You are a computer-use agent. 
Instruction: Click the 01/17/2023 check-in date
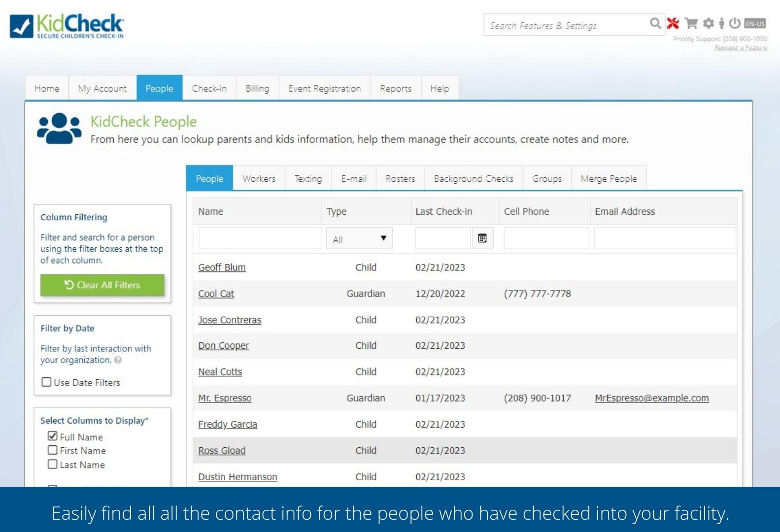point(440,398)
